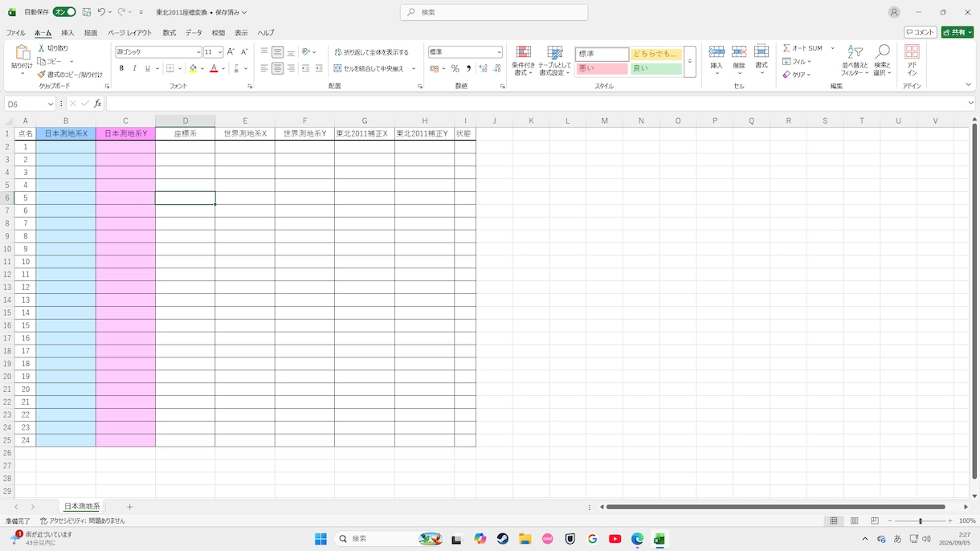980x551 pixels.
Task: Open find and select (検索と選択)
Action: (x=882, y=61)
